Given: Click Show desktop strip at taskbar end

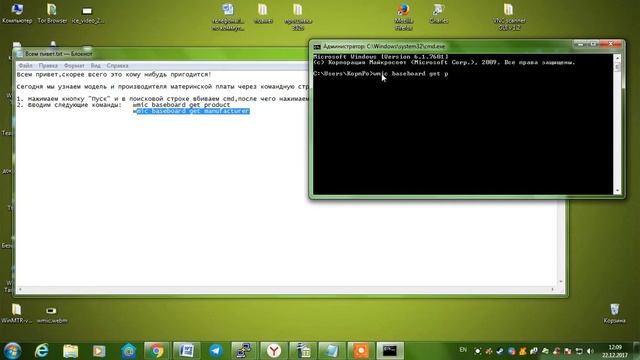Looking at the screenshot, I should click(x=637, y=351).
